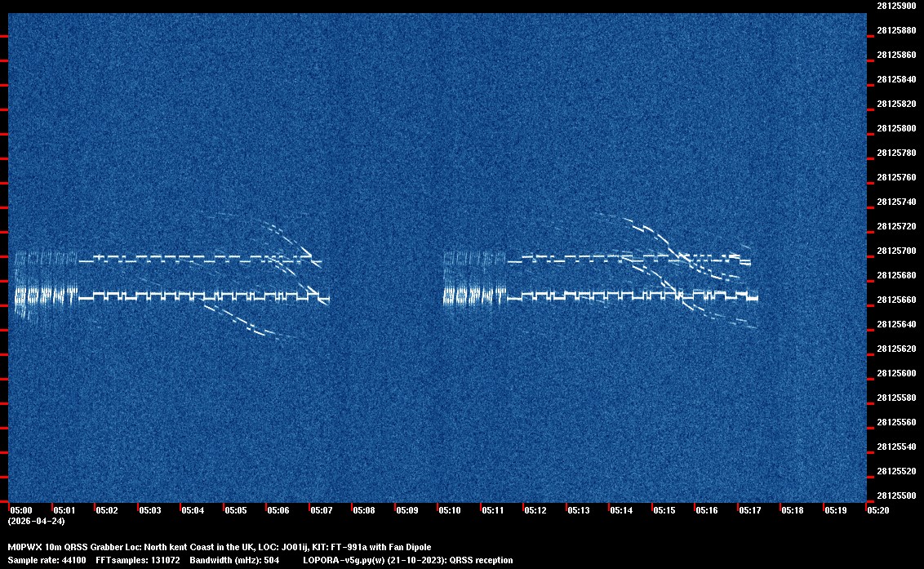Click frequency label 28125860

click(x=896, y=55)
